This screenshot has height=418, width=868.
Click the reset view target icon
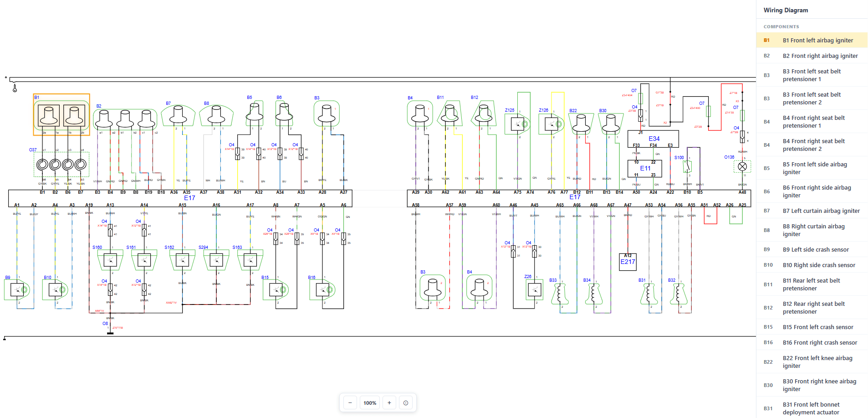point(406,403)
